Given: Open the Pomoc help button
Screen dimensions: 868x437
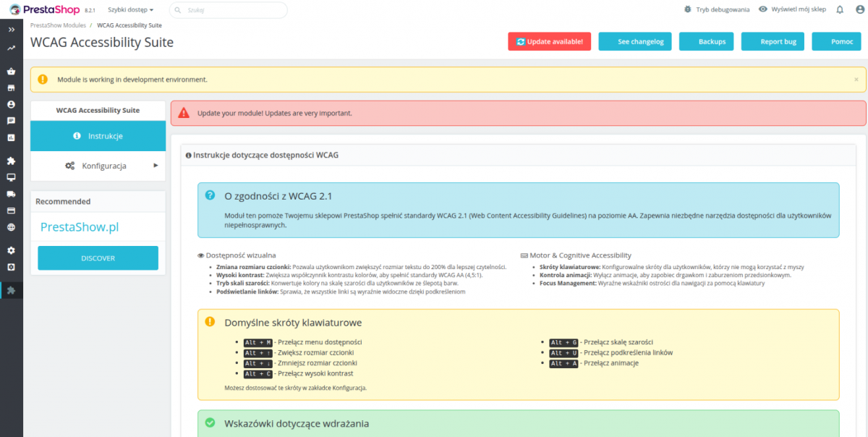Looking at the screenshot, I should (836, 41).
